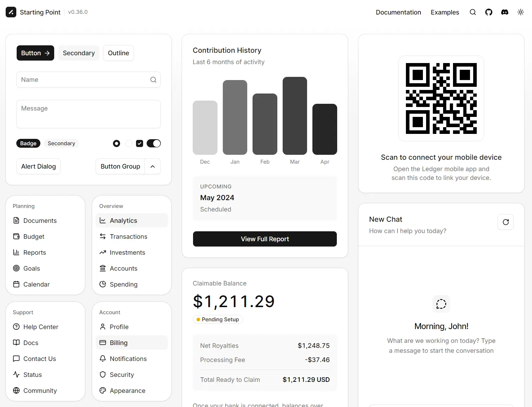Click the Outline button

click(118, 53)
